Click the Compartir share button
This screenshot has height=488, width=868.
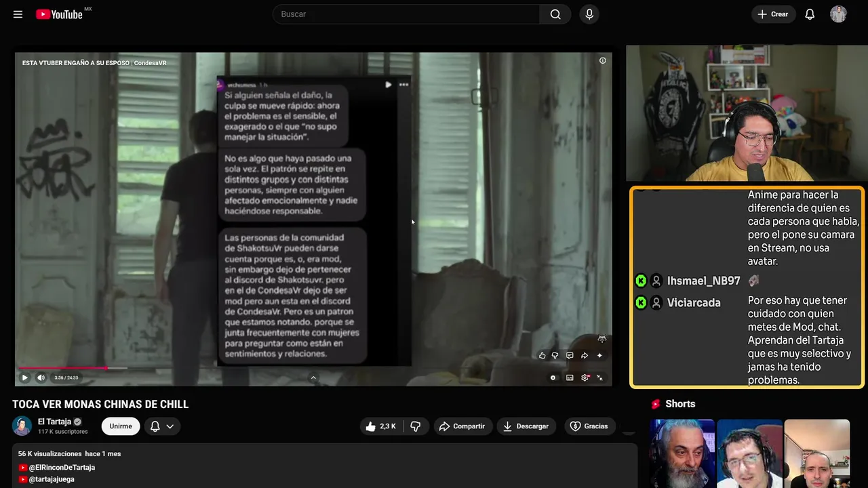click(x=462, y=426)
